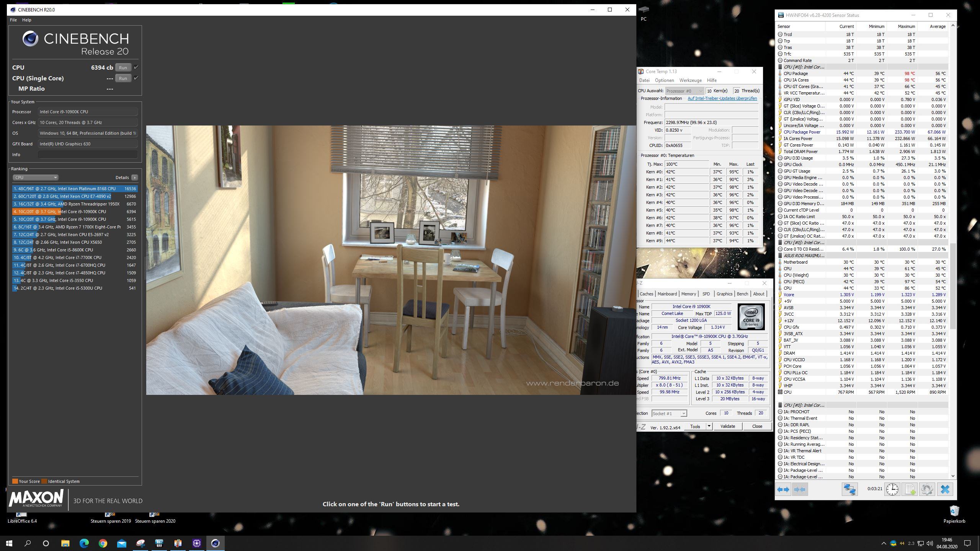The image size is (980, 551).
Task: Toggle the CPU (Single Core) test checkmark
Action: click(x=136, y=78)
